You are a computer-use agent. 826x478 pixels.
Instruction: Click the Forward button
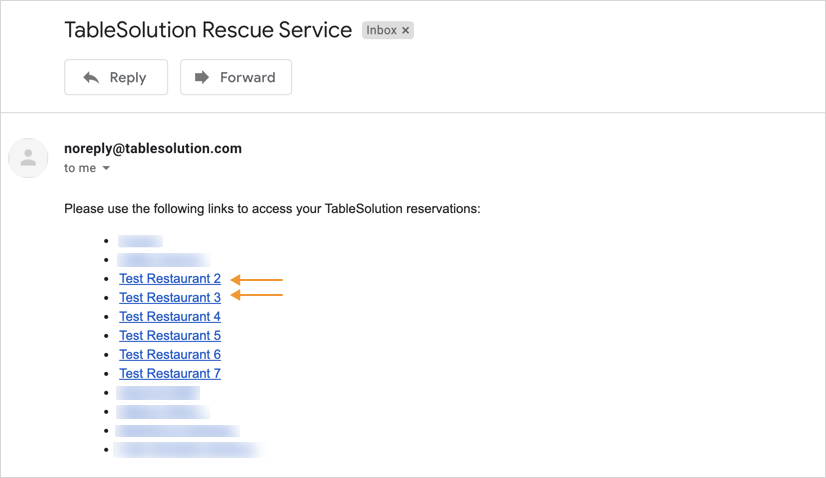(x=236, y=77)
